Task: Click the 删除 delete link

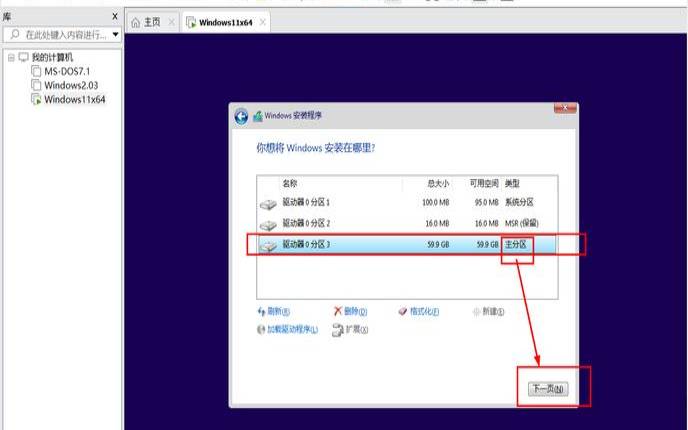Action: (x=350, y=312)
